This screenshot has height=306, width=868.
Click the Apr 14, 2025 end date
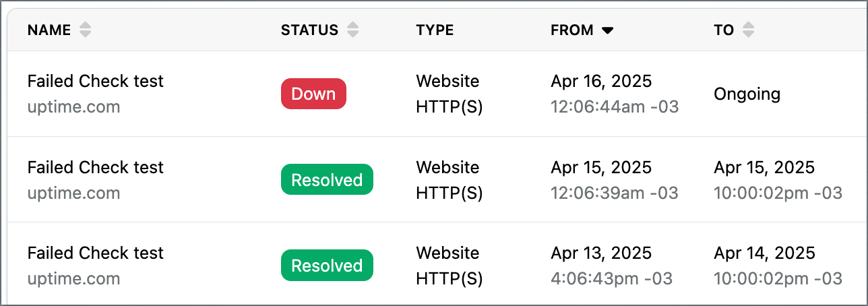coord(764,253)
